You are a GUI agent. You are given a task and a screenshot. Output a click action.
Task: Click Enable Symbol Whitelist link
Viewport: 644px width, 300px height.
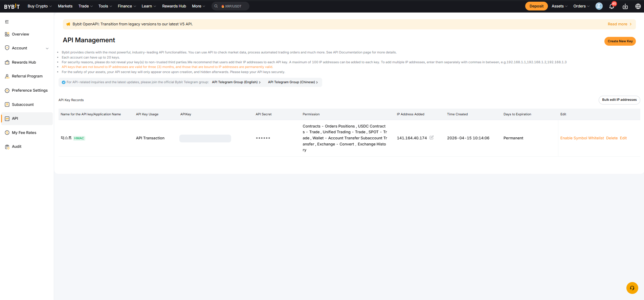582,138
